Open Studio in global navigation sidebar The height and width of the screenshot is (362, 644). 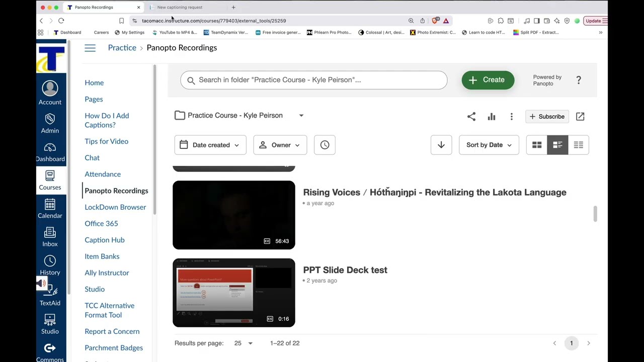pos(50,324)
